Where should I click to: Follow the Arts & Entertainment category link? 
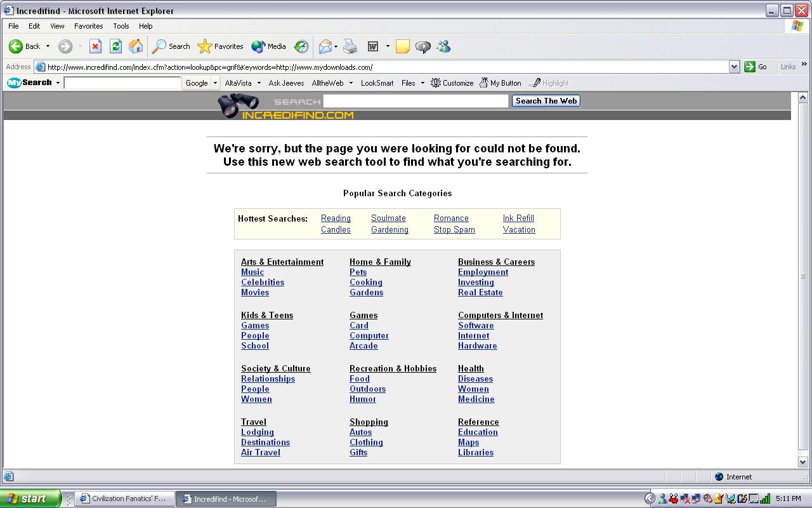(x=282, y=262)
